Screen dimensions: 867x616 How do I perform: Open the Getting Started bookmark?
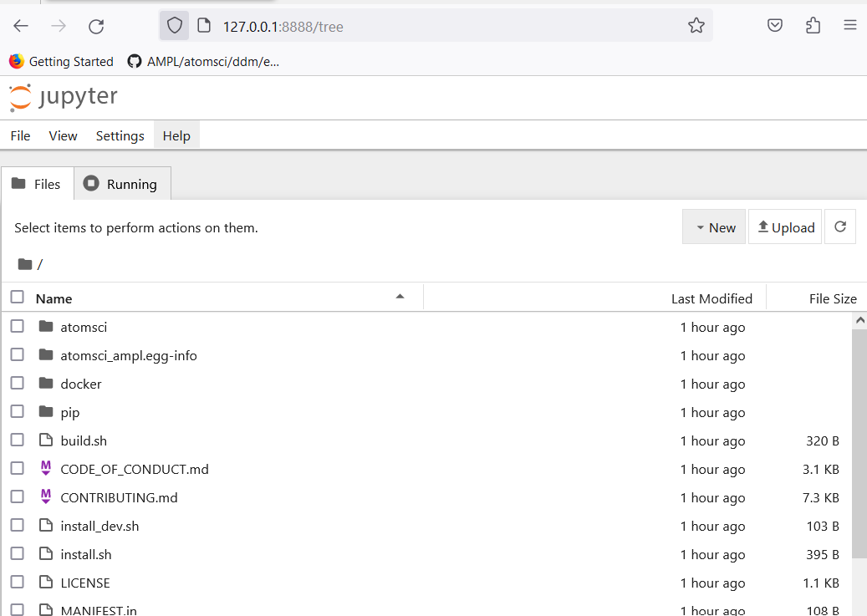coord(61,61)
